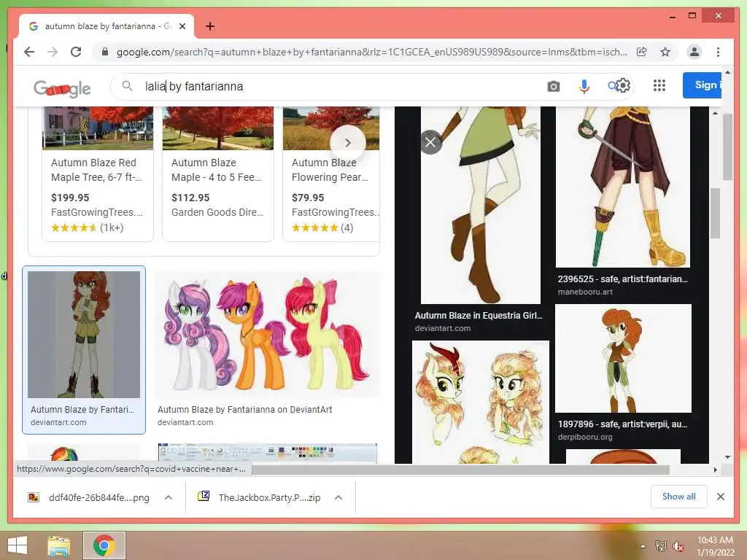Viewport: 747px width, 560px height.
Task: Open the 1897896 safe artist:verpii link
Action: (x=623, y=424)
